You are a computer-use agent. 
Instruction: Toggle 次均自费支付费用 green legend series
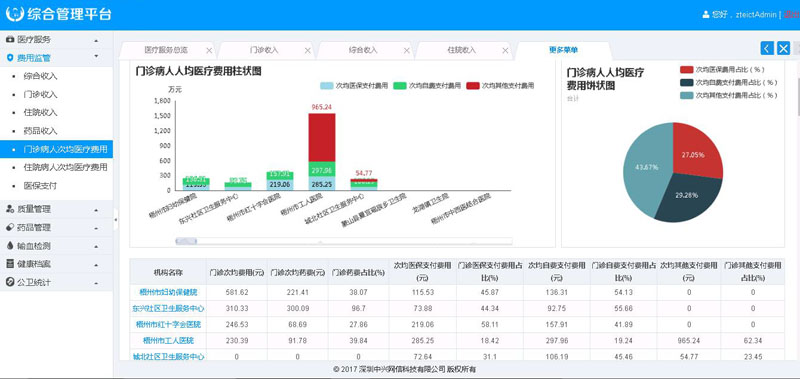(427, 86)
